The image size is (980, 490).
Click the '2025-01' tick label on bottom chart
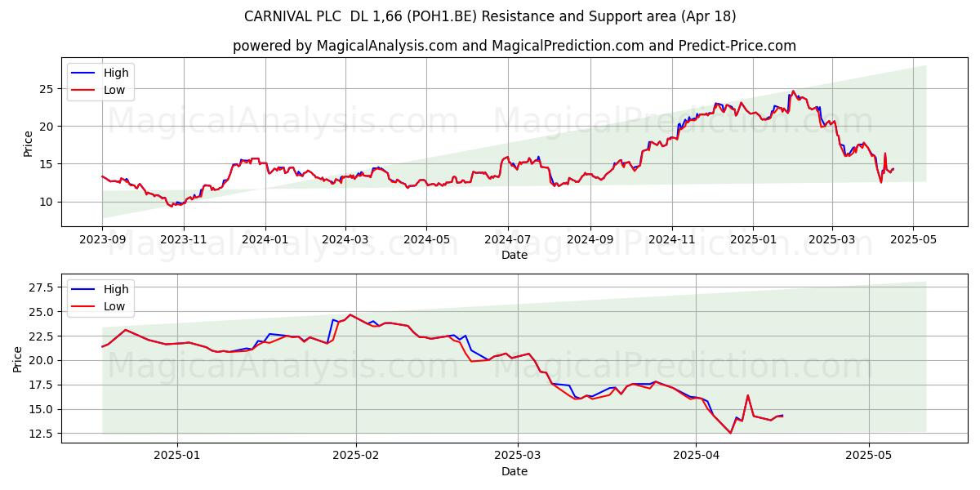[x=177, y=456]
